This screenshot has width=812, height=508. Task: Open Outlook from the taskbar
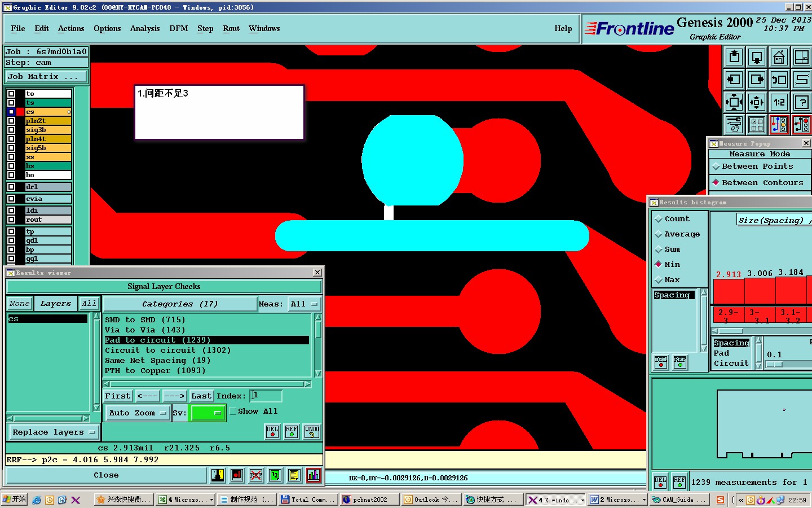click(x=431, y=500)
